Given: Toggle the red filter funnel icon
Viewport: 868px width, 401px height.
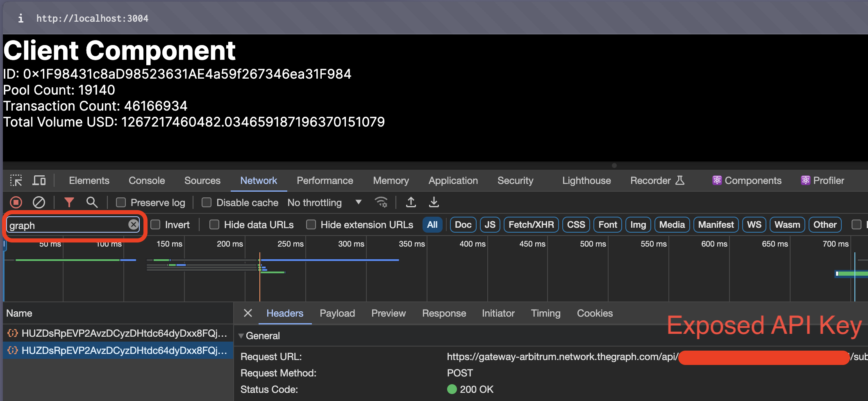Looking at the screenshot, I should 69,202.
